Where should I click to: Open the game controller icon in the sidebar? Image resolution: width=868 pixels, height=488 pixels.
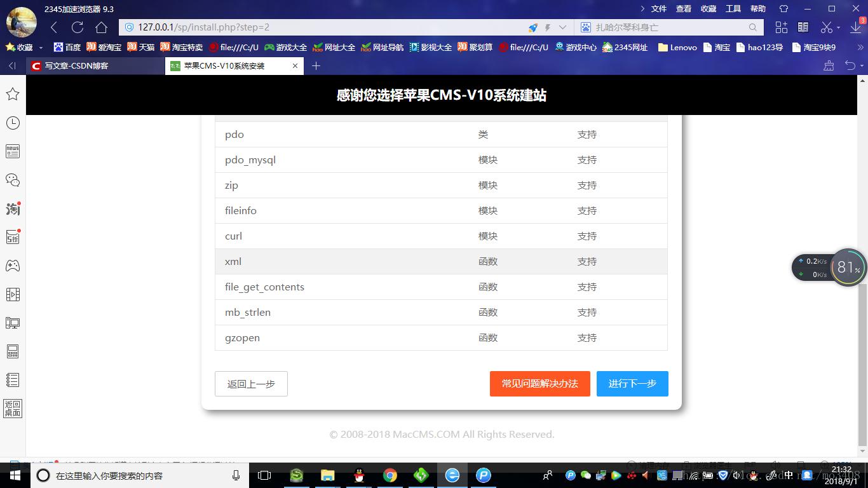(x=13, y=266)
